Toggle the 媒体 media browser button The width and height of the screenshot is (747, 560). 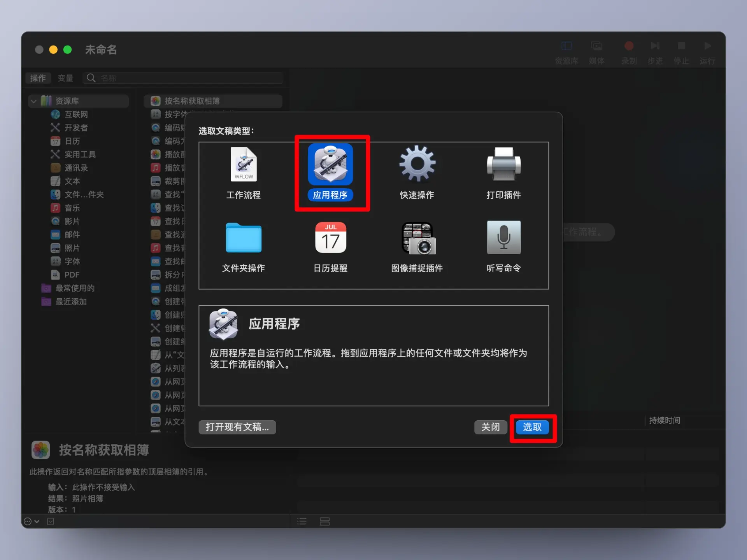[x=596, y=46]
